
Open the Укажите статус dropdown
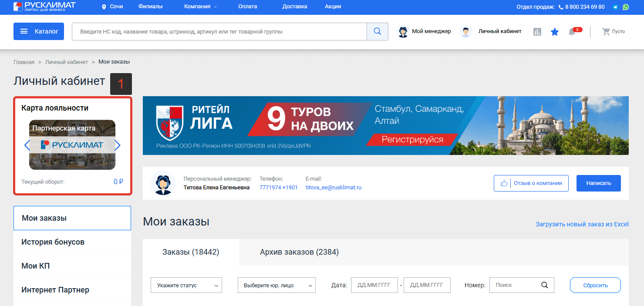[x=186, y=285]
